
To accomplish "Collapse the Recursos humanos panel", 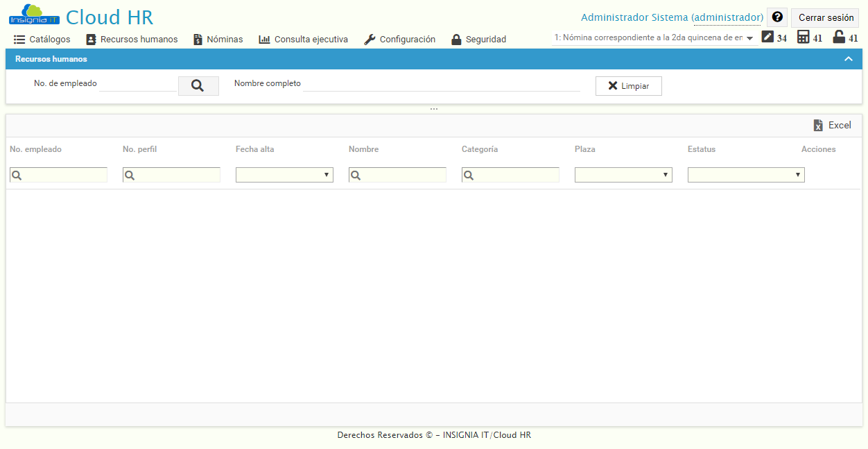I will click(x=848, y=59).
